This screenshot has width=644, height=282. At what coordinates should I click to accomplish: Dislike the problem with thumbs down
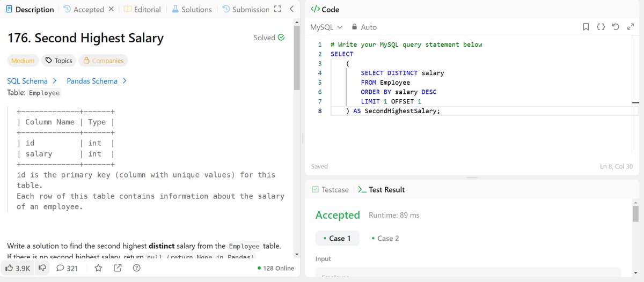[x=41, y=268]
